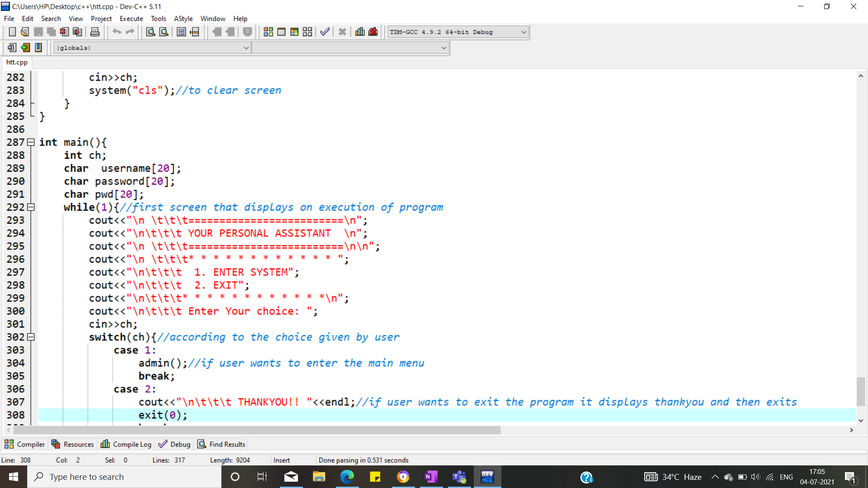Collapse the main function fold marker
Screen dimensions: 868x488
pos(31,142)
